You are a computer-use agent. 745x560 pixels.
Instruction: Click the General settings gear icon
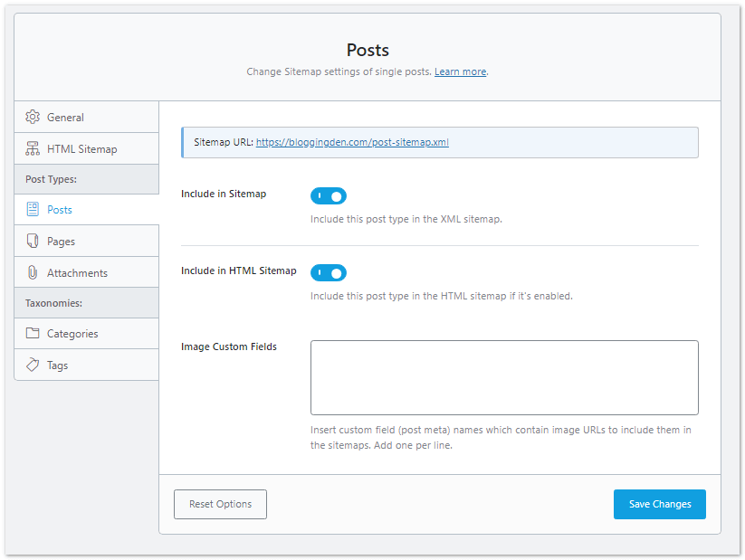coord(31,117)
